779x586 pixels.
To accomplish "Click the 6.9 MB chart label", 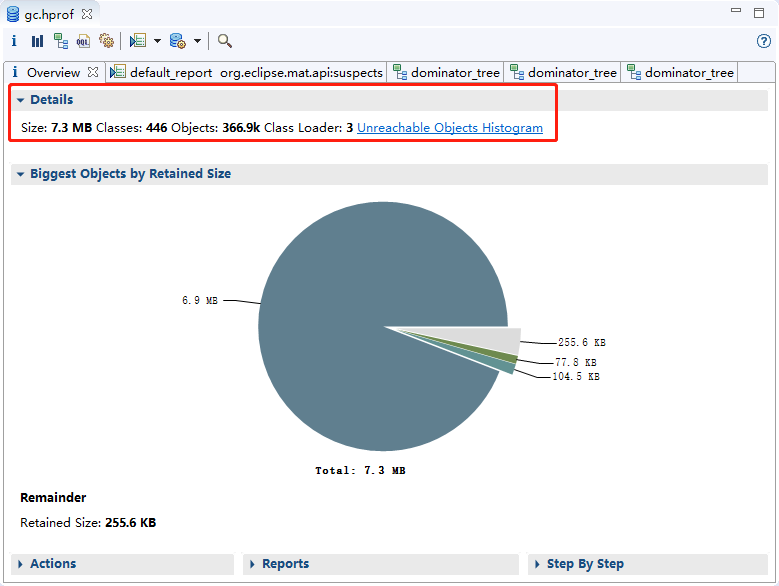I will (x=200, y=300).
